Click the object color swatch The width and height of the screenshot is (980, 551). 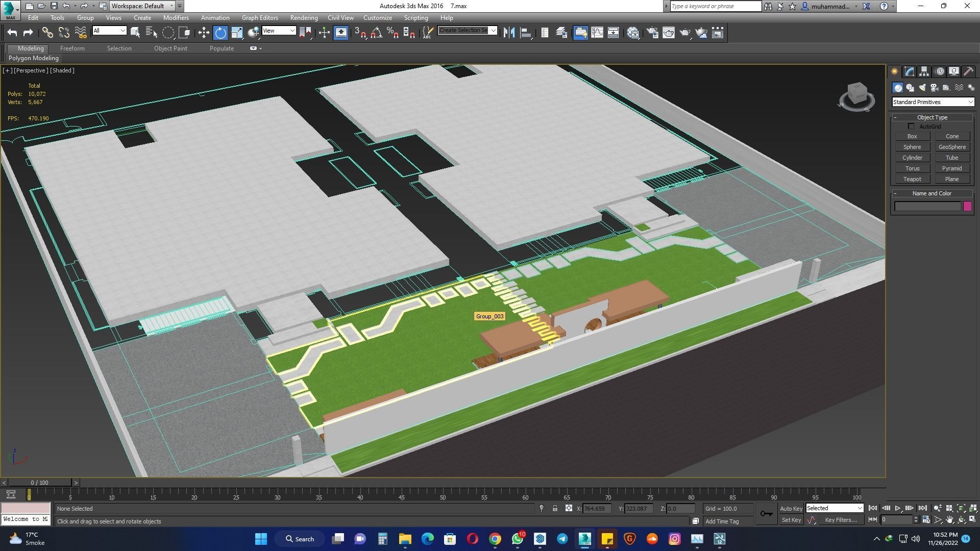(x=968, y=206)
